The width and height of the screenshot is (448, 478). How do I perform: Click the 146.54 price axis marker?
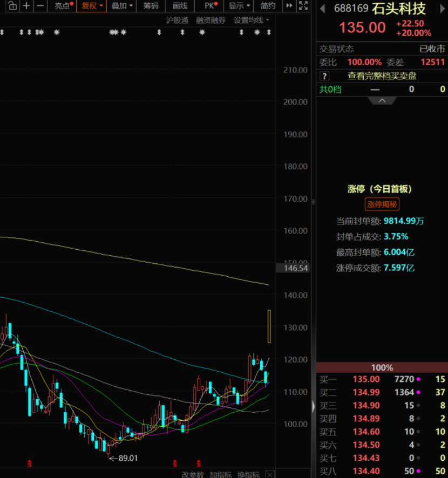click(x=293, y=268)
